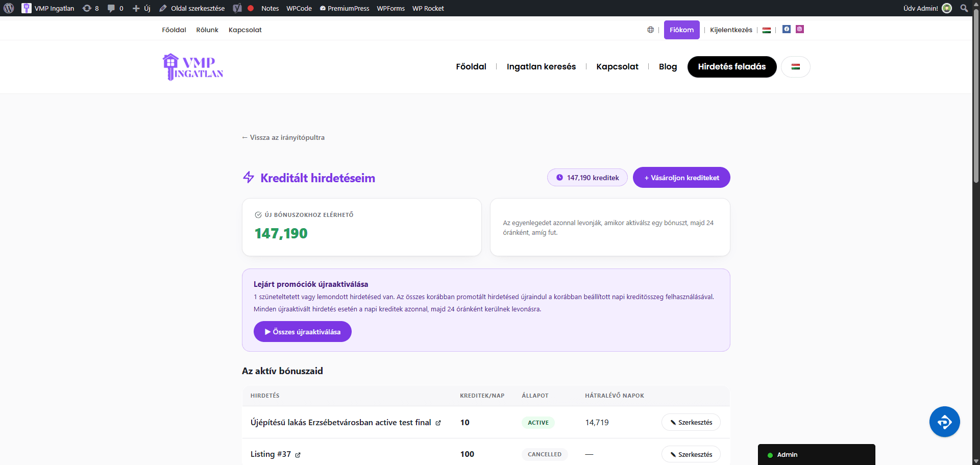Viewport: 980px width, 465px height.
Task: Open WPCode admin menu
Action: (x=299, y=8)
